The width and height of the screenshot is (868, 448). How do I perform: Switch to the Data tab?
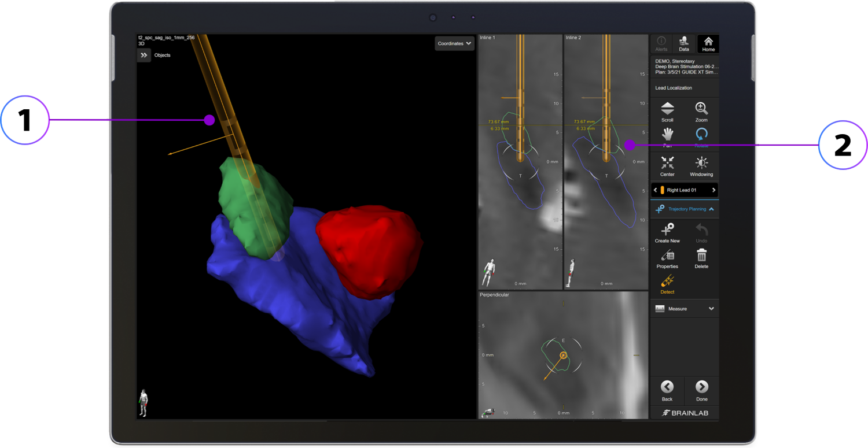pyautogui.click(x=684, y=43)
